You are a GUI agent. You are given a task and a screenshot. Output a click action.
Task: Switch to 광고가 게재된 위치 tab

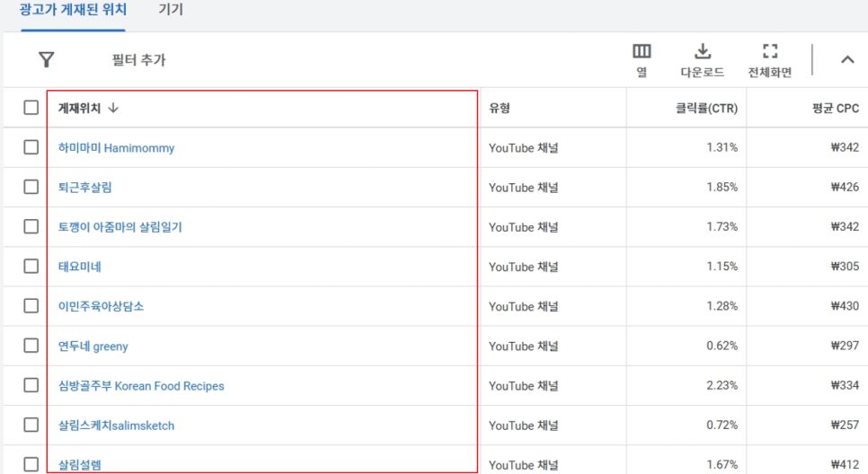tap(73, 9)
